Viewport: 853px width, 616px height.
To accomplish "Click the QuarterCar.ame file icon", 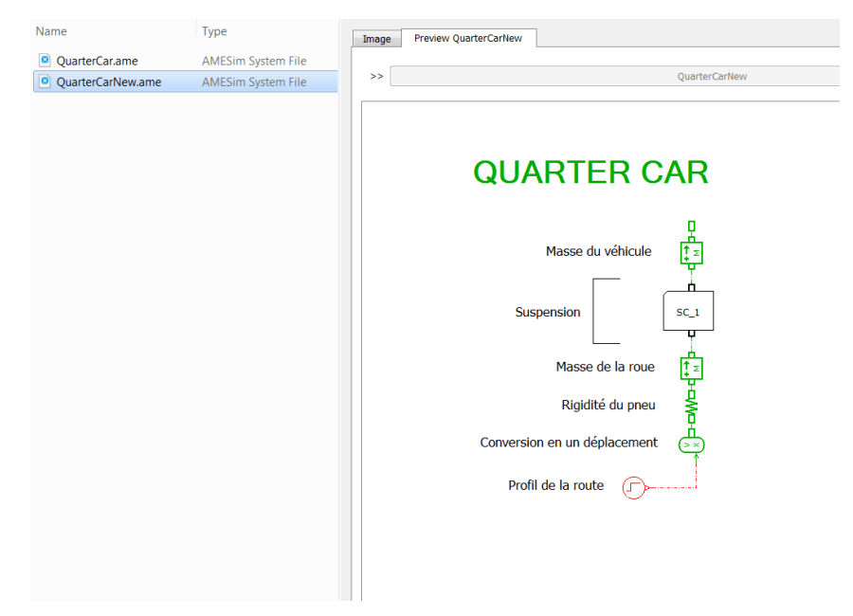I will pyautogui.click(x=45, y=61).
